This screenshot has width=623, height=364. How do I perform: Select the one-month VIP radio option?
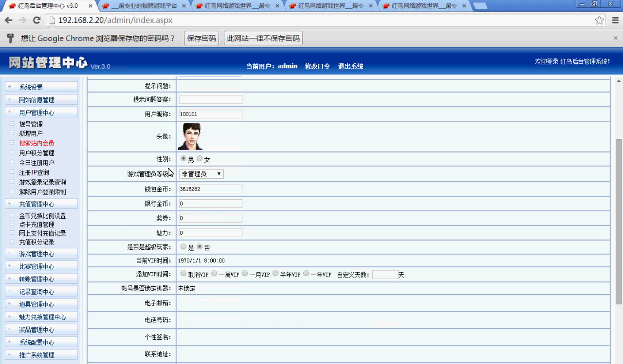click(x=245, y=273)
